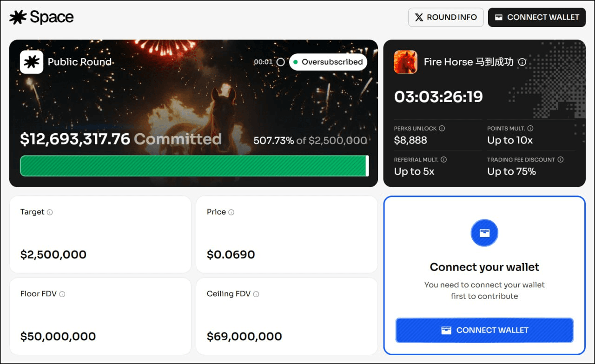
Task: Click the info icon next to Target
Action: click(x=50, y=212)
